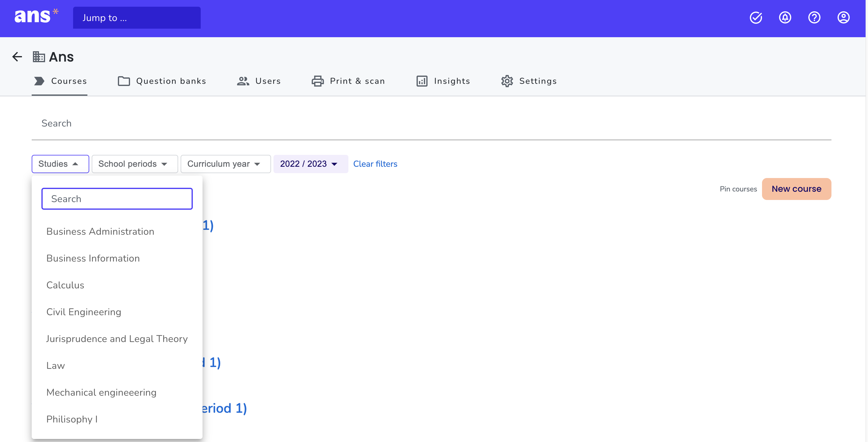Select Calculus study
The image size is (868, 442).
(117, 285)
